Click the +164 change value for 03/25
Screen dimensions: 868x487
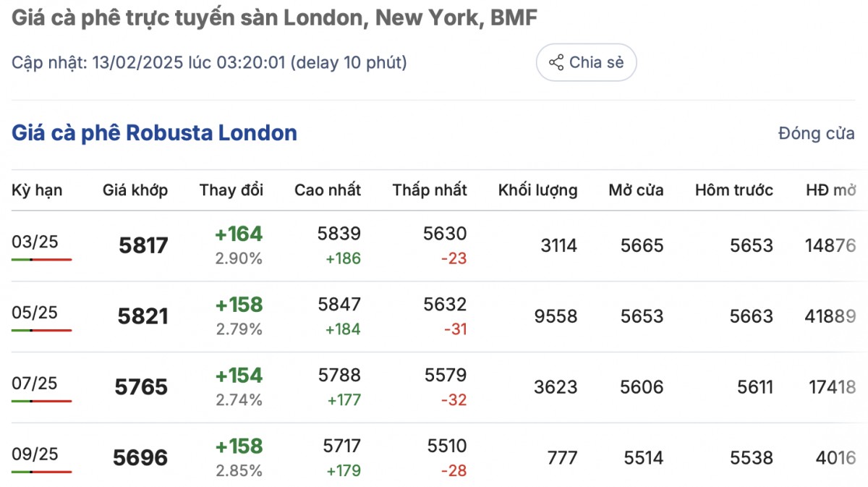point(239,234)
